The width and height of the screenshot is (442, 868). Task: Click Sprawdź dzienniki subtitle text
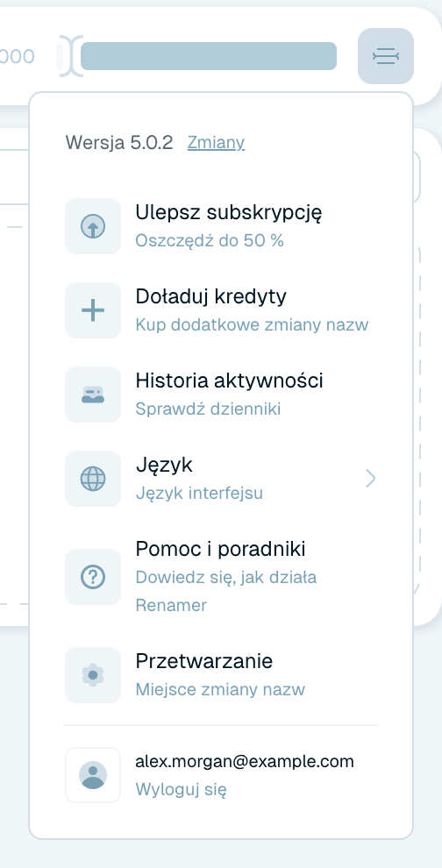click(208, 409)
